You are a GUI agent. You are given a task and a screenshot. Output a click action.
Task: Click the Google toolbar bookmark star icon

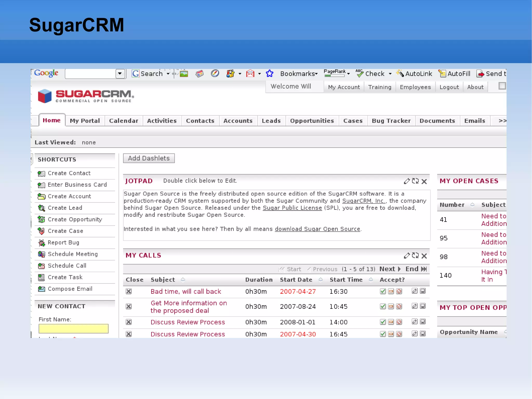coord(269,74)
